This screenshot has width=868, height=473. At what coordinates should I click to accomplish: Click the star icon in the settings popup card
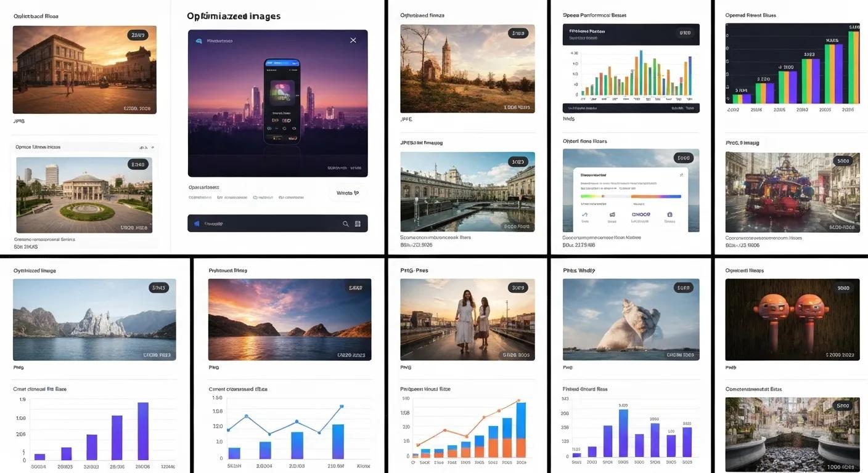point(681,174)
